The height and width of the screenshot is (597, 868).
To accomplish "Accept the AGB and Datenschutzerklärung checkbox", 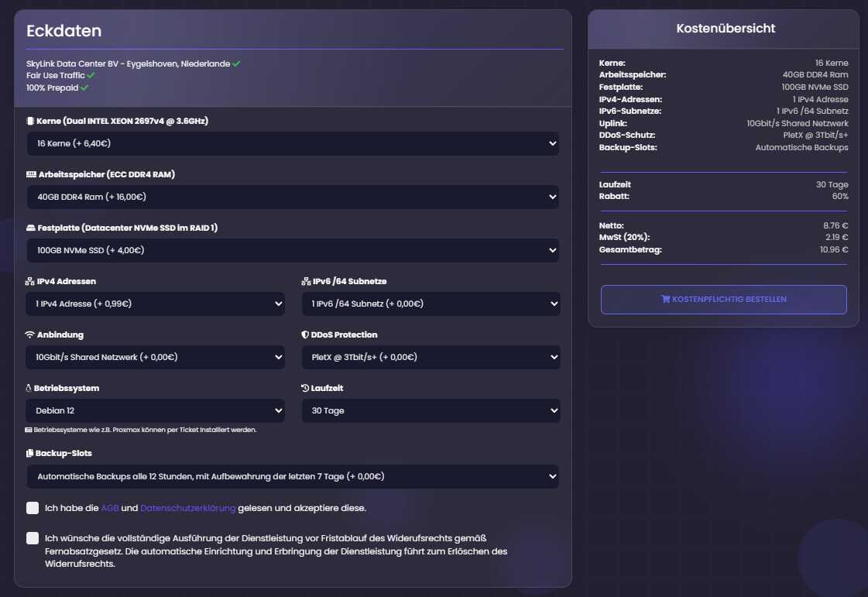I will point(33,508).
